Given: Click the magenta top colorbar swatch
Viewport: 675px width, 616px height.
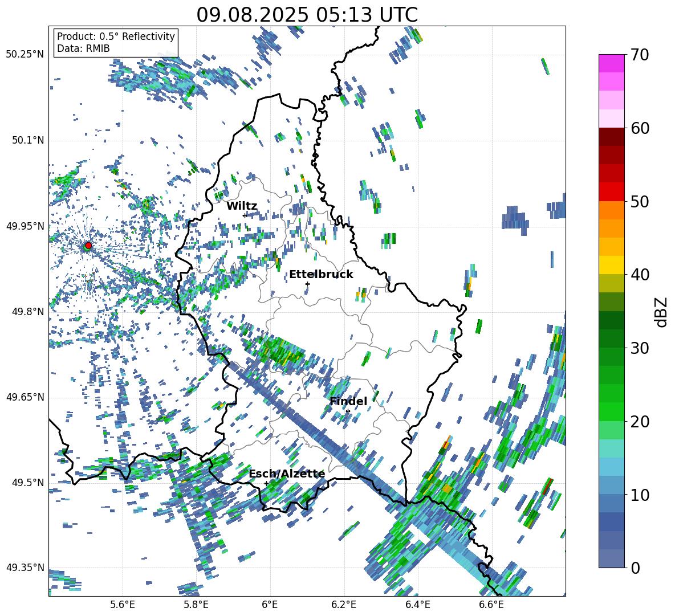Looking at the screenshot, I should 611,63.
